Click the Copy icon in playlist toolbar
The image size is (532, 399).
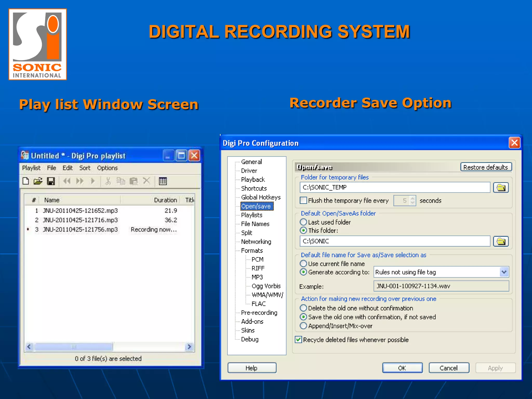pos(121,181)
